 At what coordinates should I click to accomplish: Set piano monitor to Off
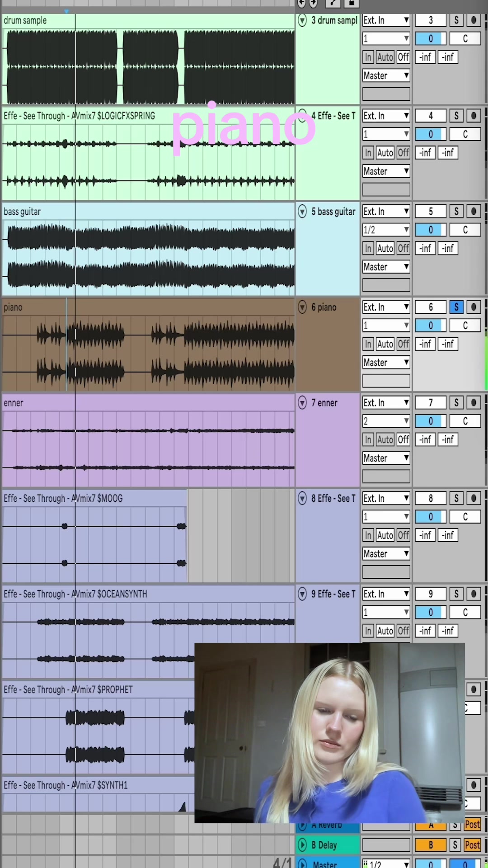click(x=404, y=344)
